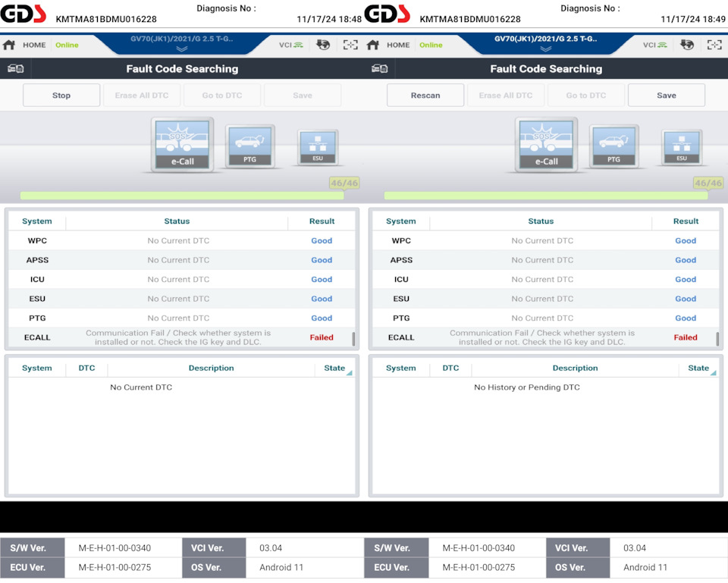Screen dimensions: 728x583
Task: Click the greyed Save button in left panel
Action: click(303, 96)
